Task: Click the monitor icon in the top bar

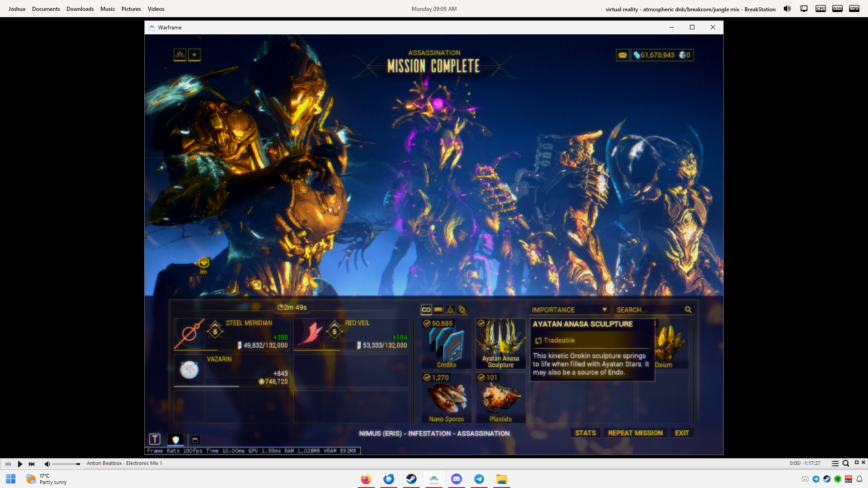Action: click(x=804, y=9)
